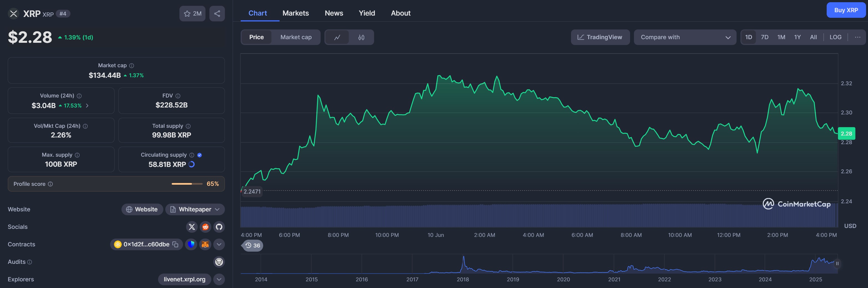Viewport: 868px width, 288px height.
Task: Click the $228.52B FDV value
Action: click(171, 105)
